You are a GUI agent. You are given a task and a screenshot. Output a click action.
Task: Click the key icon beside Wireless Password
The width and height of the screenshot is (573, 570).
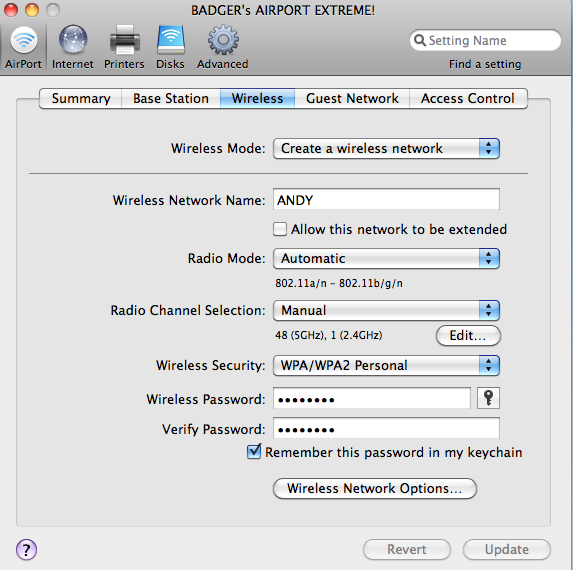click(x=488, y=398)
